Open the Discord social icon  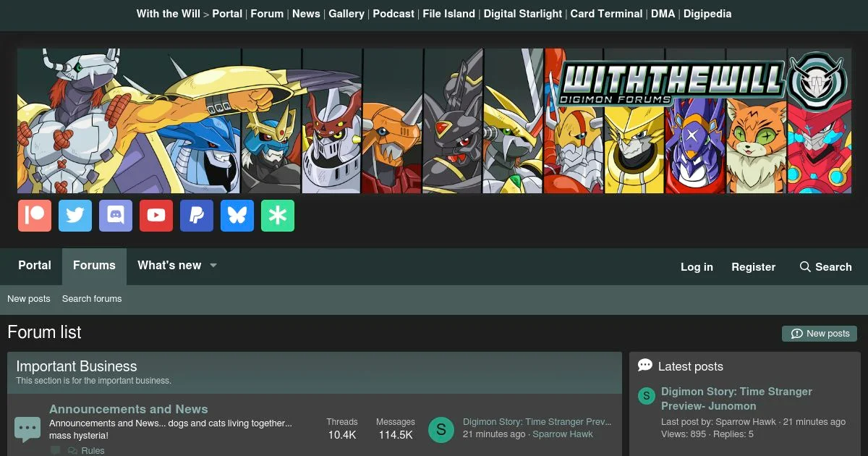[x=116, y=216]
